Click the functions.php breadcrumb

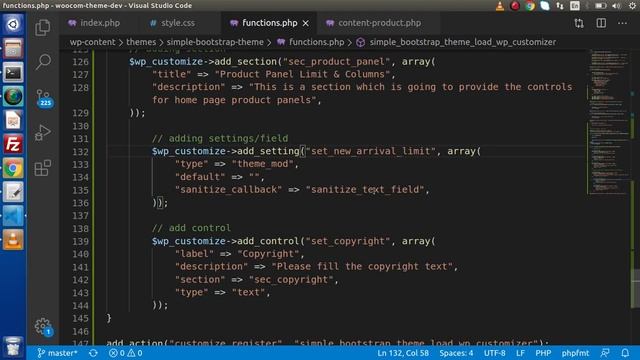(x=316, y=42)
